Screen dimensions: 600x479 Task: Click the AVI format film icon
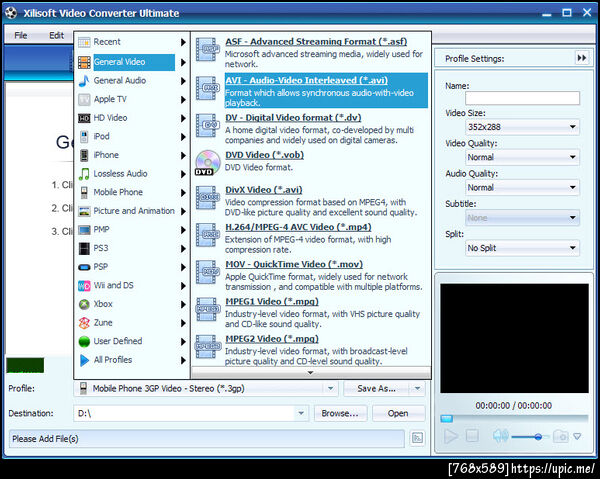pos(208,88)
